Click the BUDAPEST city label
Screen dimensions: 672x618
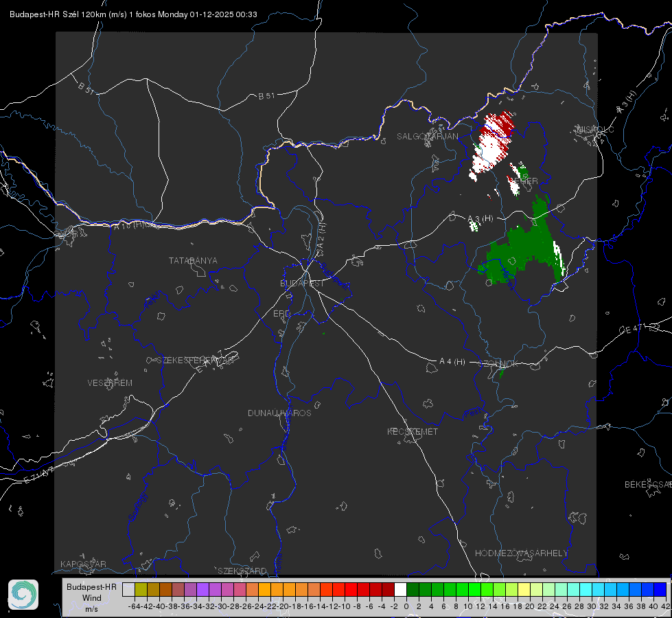302,284
